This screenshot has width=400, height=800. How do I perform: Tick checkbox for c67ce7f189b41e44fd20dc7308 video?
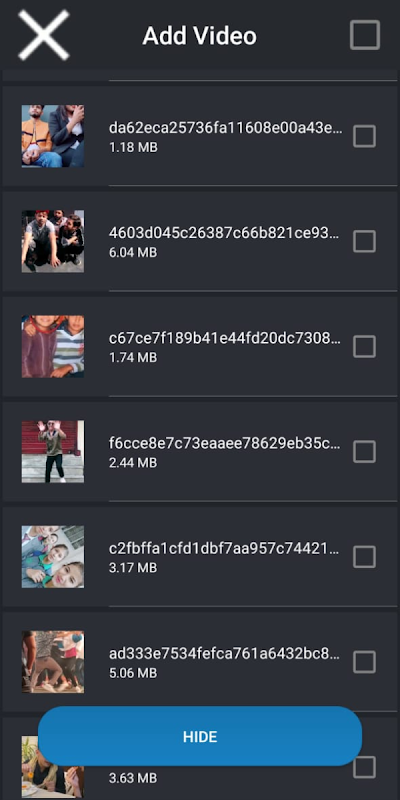click(364, 346)
